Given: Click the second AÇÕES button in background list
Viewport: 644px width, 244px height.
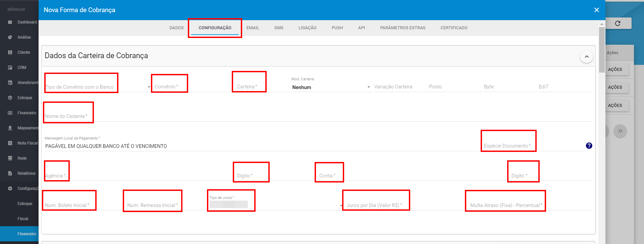Looking at the screenshot, I should tap(616, 87).
